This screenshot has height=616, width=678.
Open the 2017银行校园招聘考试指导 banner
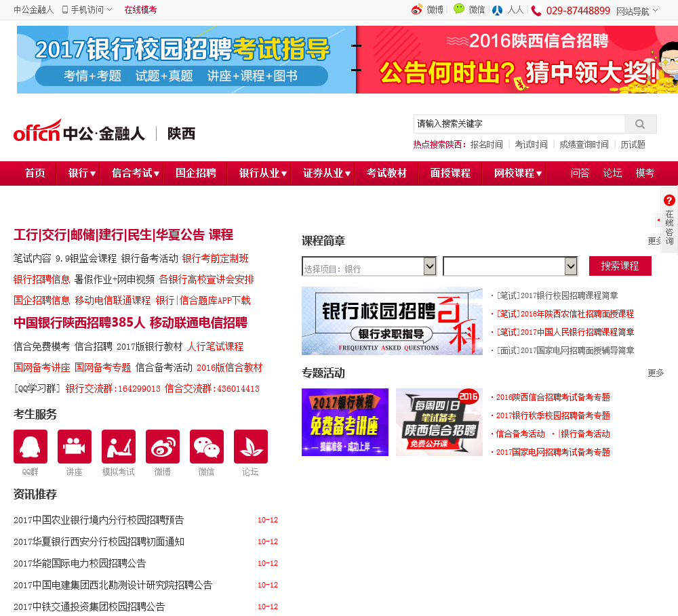(186, 60)
